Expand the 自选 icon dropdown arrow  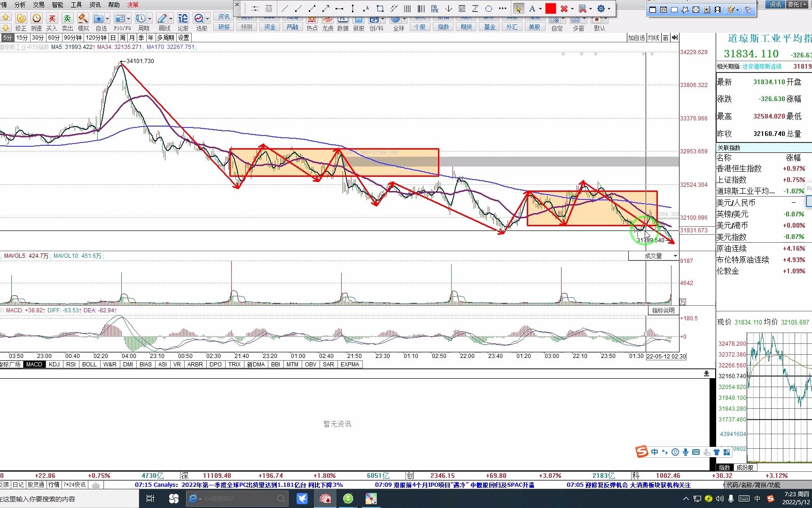click(108, 19)
